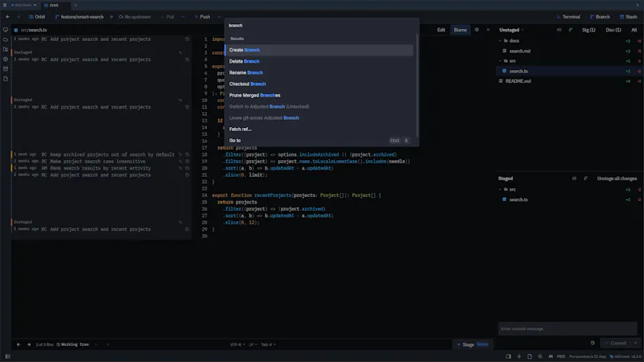The width and height of the screenshot is (644, 362).
Task: Click the stash box icon in left sidebar
Action: (x=6, y=69)
